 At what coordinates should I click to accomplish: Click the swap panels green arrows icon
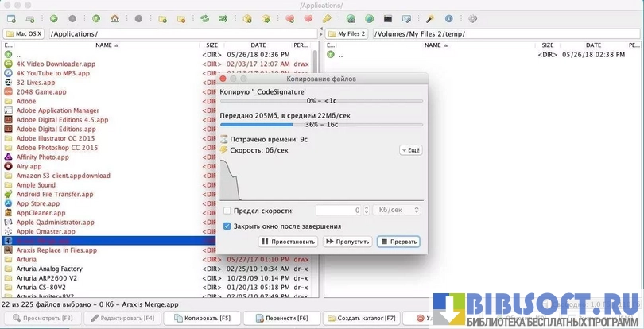click(204, 18)
